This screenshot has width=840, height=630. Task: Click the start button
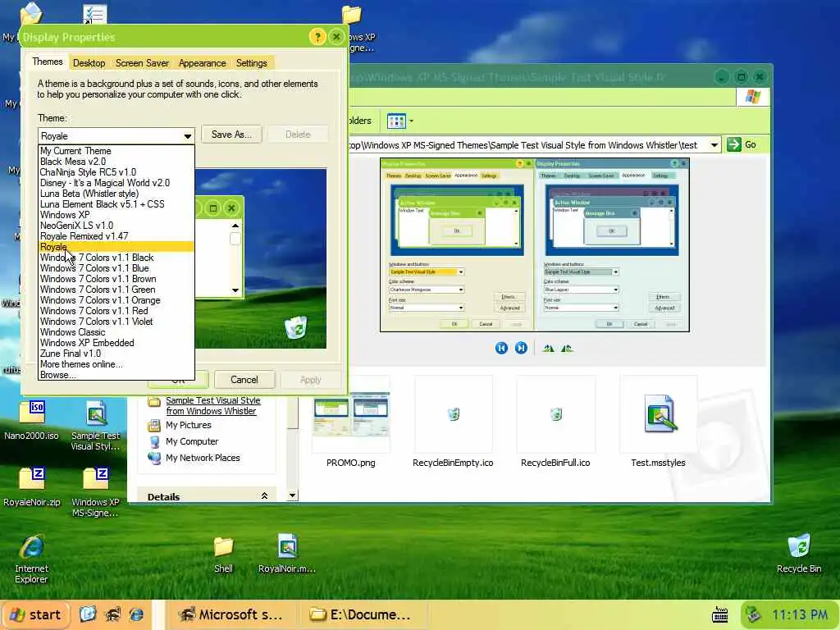(x=36, y=614)
